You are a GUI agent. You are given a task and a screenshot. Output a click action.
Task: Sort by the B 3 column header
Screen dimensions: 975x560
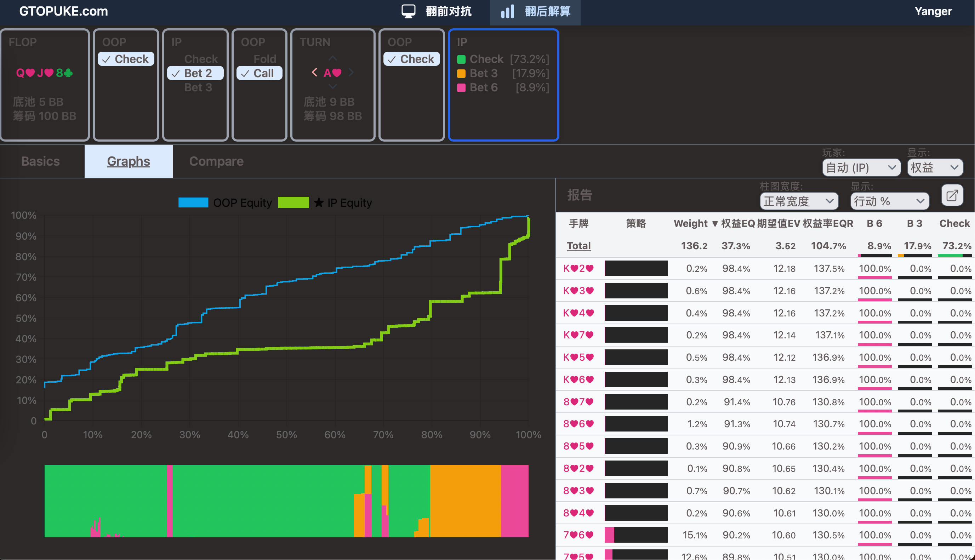[914, 223]
